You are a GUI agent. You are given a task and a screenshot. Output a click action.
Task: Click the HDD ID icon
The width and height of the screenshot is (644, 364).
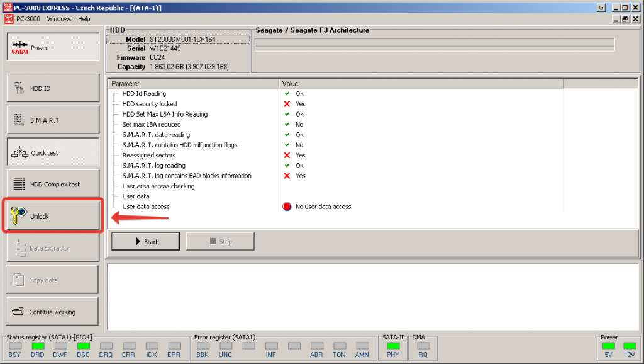19,88
